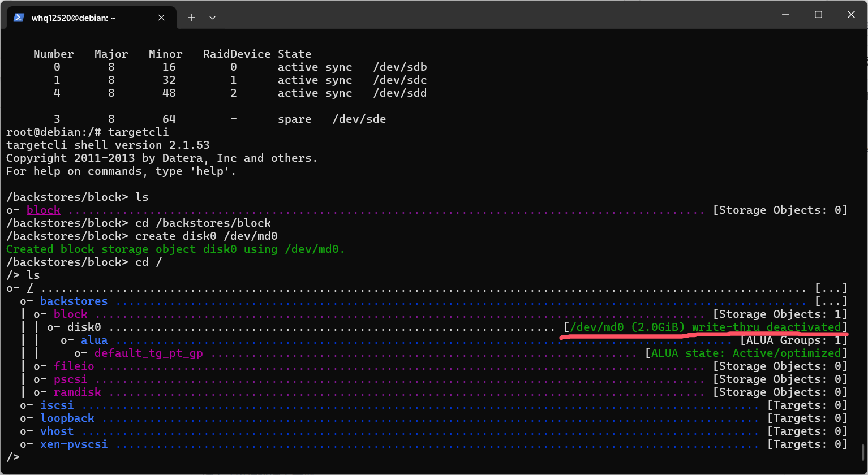The image size is (868, 475).
Task: Click the vertical scrollbar thumb
Action: 863,452
